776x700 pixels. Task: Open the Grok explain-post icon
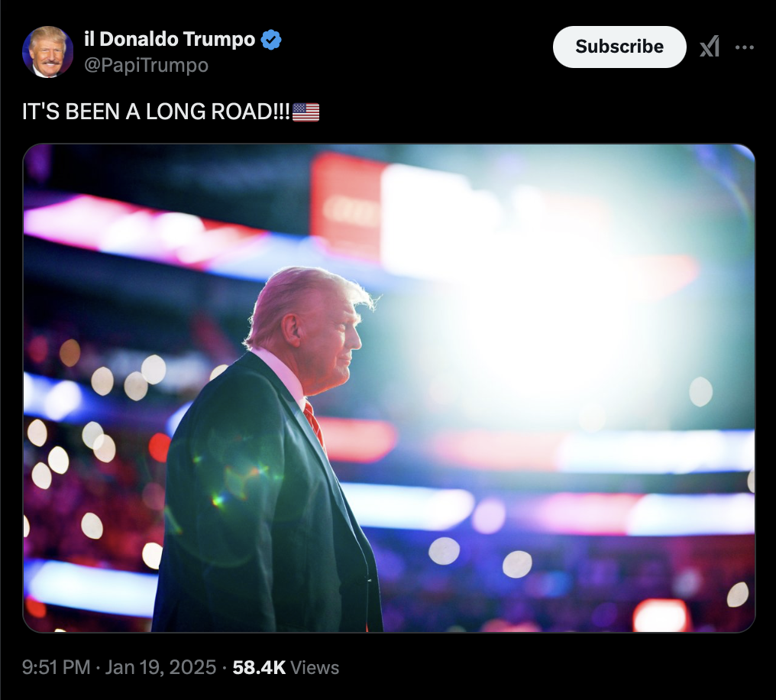click(710, 47)
